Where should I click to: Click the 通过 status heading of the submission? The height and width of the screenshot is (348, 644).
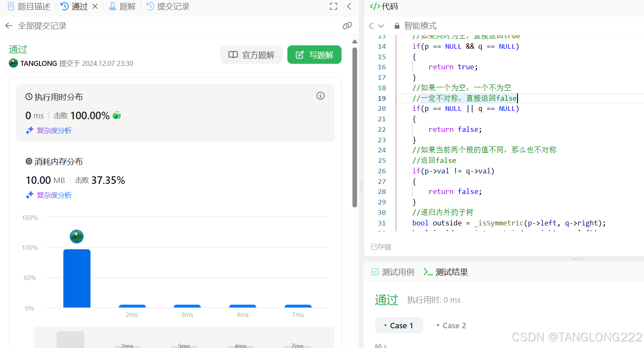[x=18, y=50]
